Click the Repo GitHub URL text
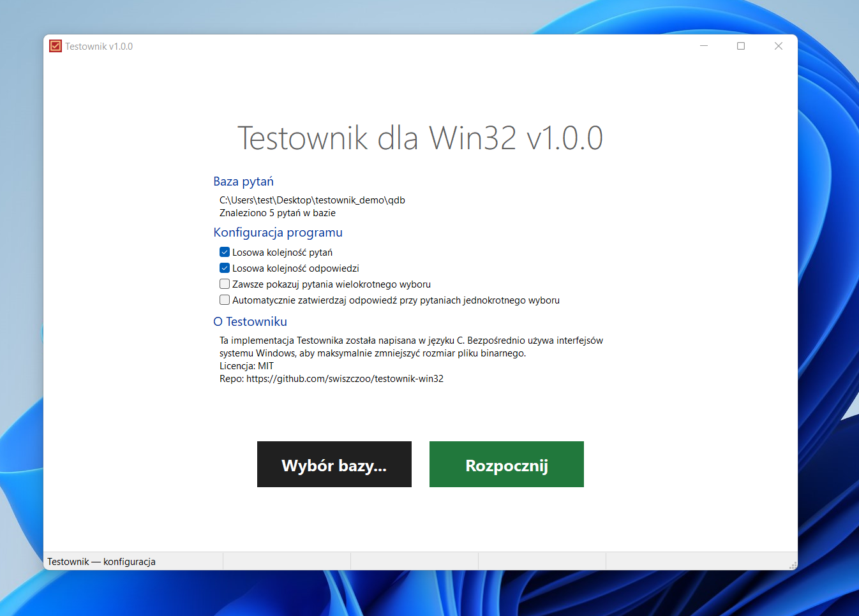This screenshot has width=859, height=616. (345, 379)
